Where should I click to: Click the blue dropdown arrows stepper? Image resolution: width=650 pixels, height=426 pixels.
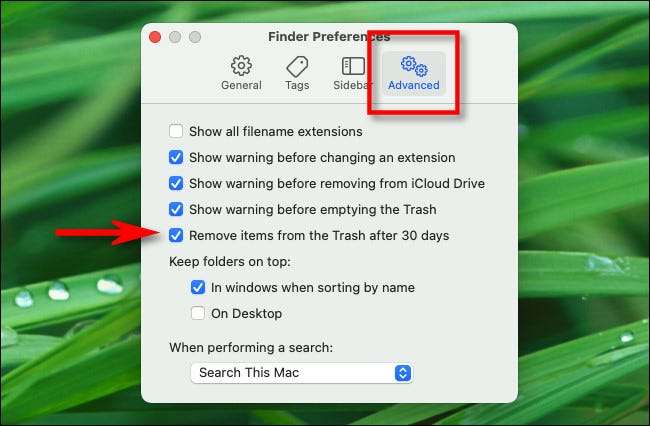pos(403,373)
